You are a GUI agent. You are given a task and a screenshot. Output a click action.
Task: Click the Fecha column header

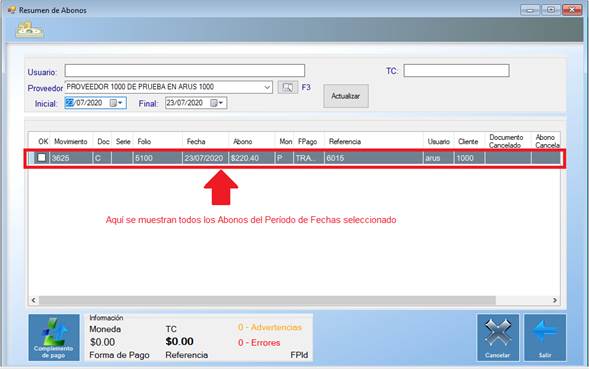click(196, 142)
